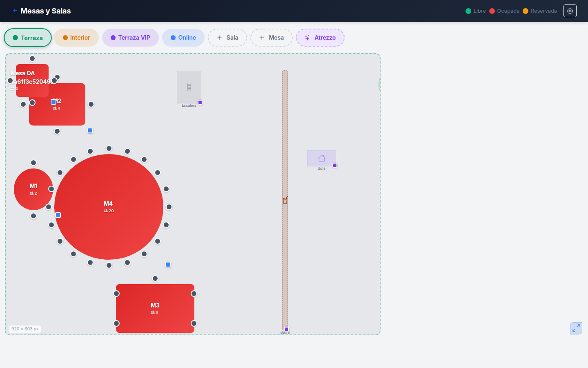Click the purple handle of the Escalera prop
This screenshot has height=368, width=588.
pos(200,102)
